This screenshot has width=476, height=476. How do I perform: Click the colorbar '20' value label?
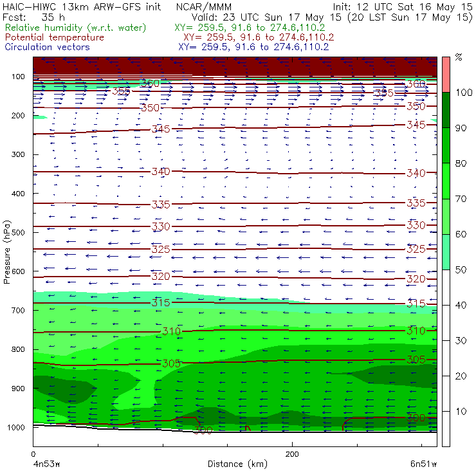(x=461, y=376)
